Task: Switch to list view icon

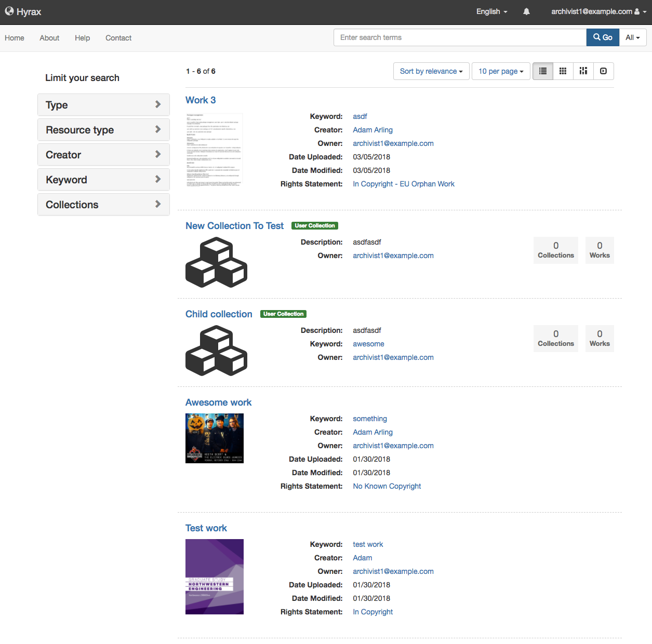Action: tap(543, 71)
